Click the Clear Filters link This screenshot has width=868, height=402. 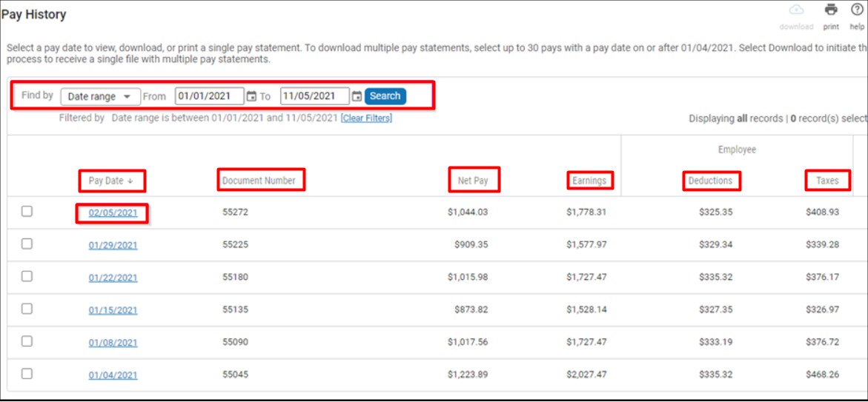(366, 118)
